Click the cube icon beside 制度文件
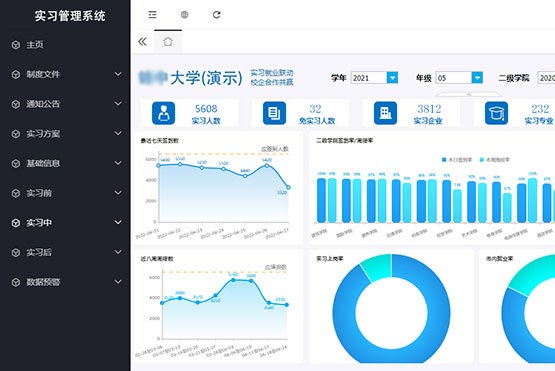Viewport: 555px width, 371px height. [x=16, y=75]
